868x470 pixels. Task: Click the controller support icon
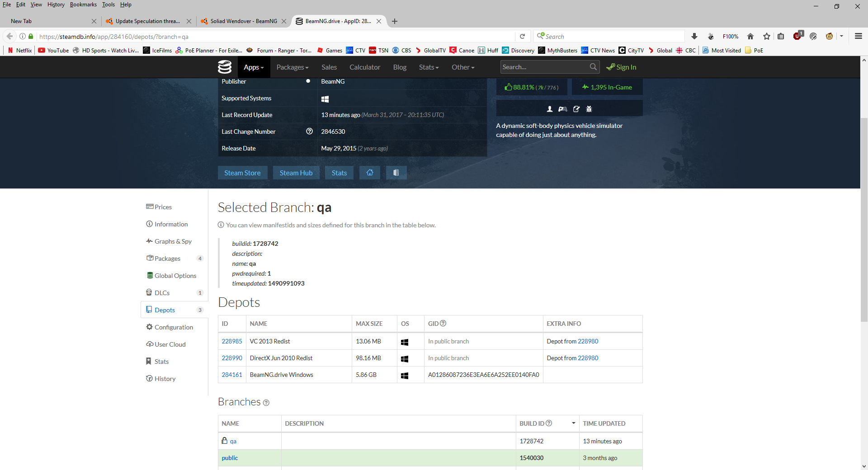[x=563, y=109]
